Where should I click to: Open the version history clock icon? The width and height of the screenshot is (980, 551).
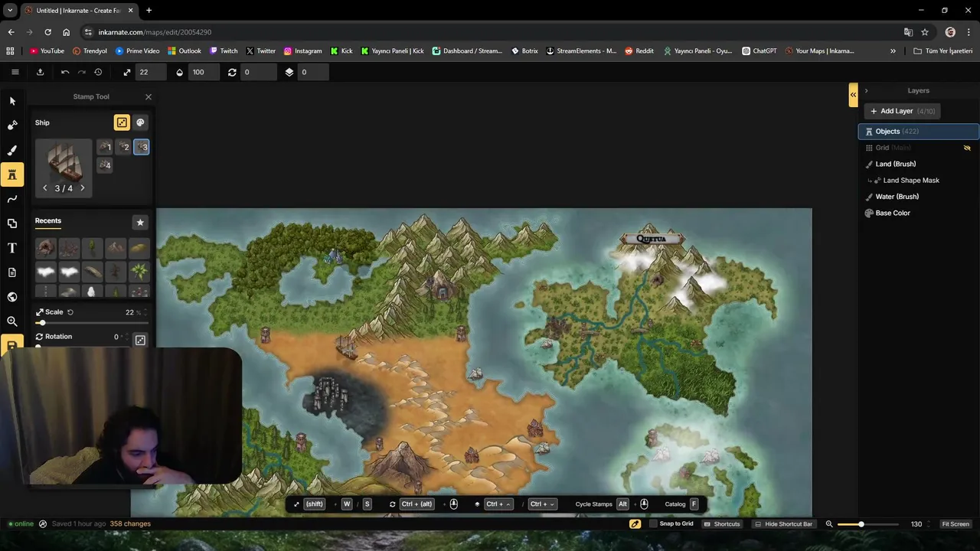98,72
